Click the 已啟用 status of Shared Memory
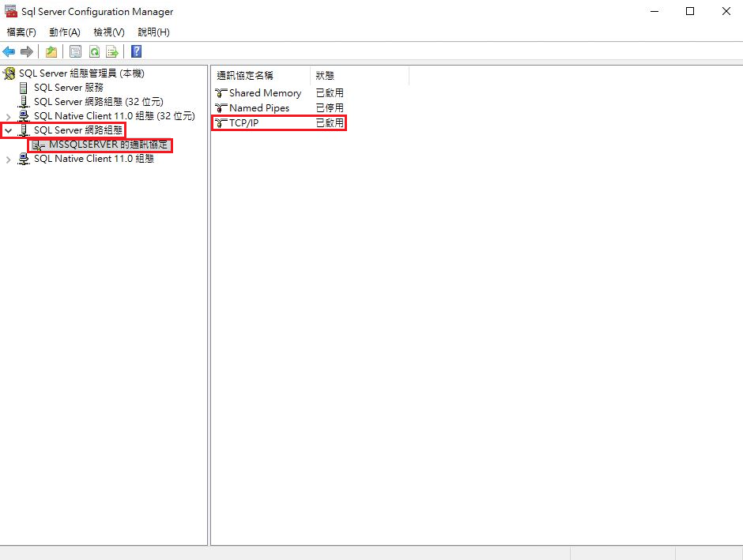The image size is (743, 560). click(330, 93)
